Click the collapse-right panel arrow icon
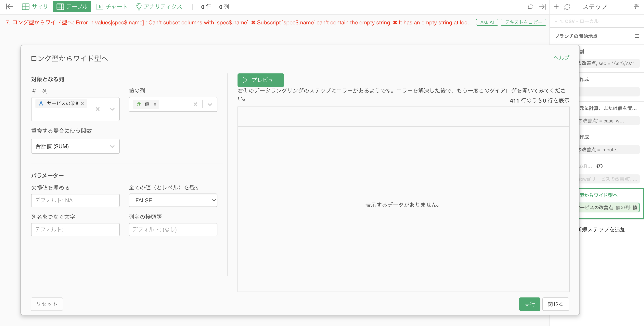644x326 pixels. pyautogui.click(x=542, y=7)
